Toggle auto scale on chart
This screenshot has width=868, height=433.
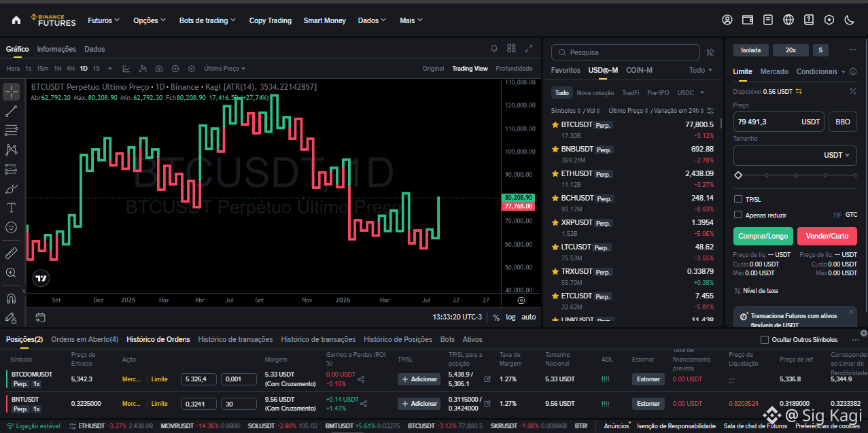(528, 317)
